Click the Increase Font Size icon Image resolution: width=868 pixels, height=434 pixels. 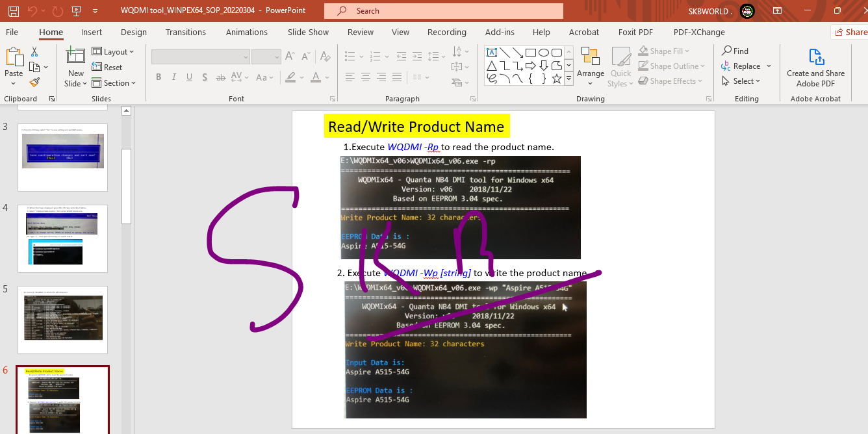(x=289, y=57)
